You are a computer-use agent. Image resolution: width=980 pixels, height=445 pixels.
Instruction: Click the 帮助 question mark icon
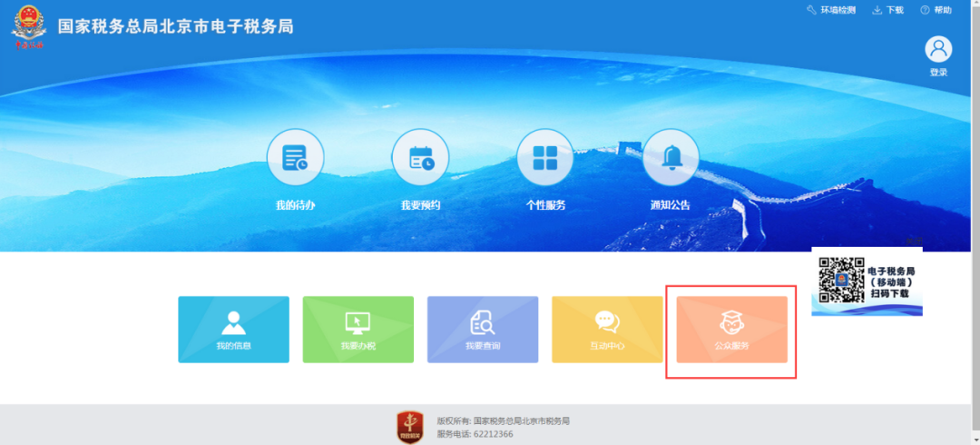925,10
